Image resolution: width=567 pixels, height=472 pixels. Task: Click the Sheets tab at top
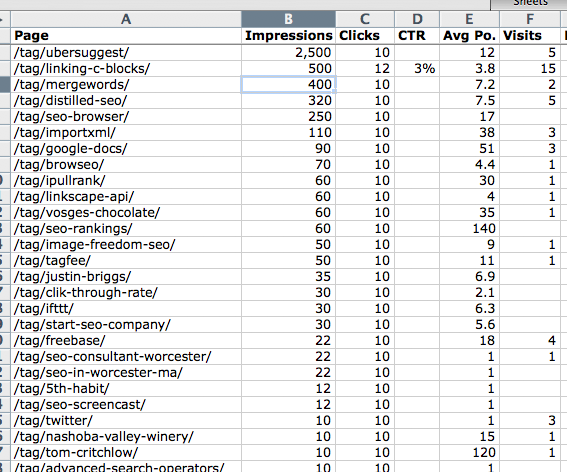pos(528,4)
